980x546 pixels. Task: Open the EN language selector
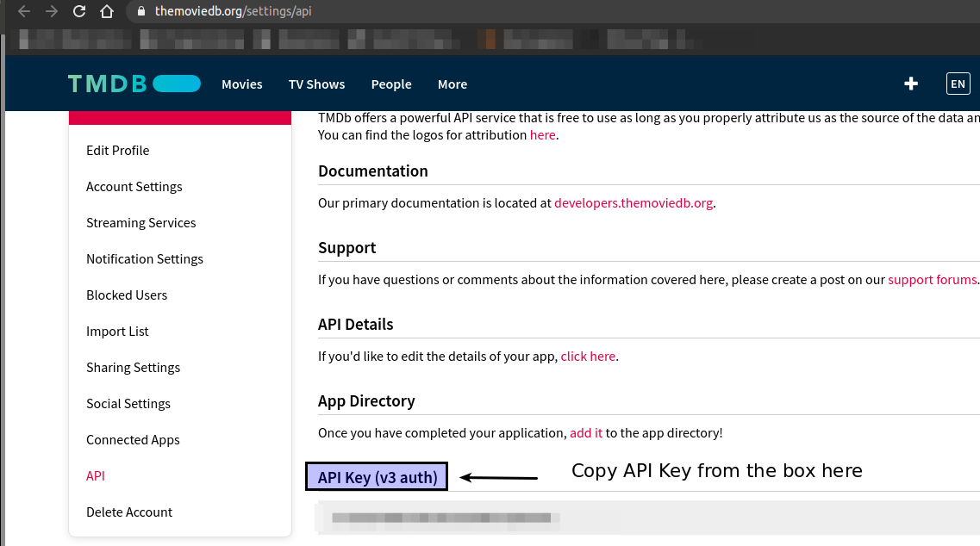point(958,84)
